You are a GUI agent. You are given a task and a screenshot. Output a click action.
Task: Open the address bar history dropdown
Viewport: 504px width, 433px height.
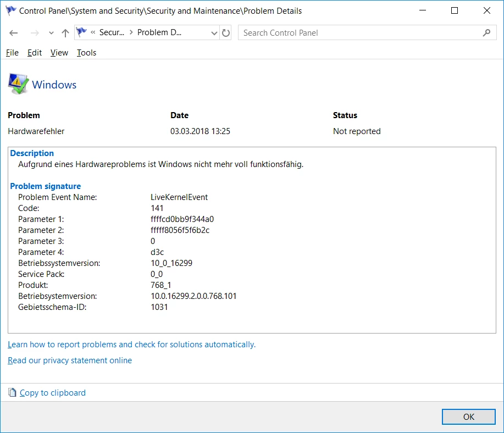click(214, 33)
